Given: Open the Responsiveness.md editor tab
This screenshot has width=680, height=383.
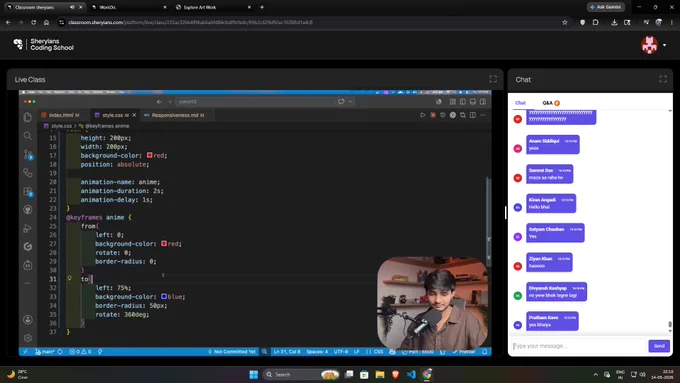Looking at the screenshot, I should point(174,115).
